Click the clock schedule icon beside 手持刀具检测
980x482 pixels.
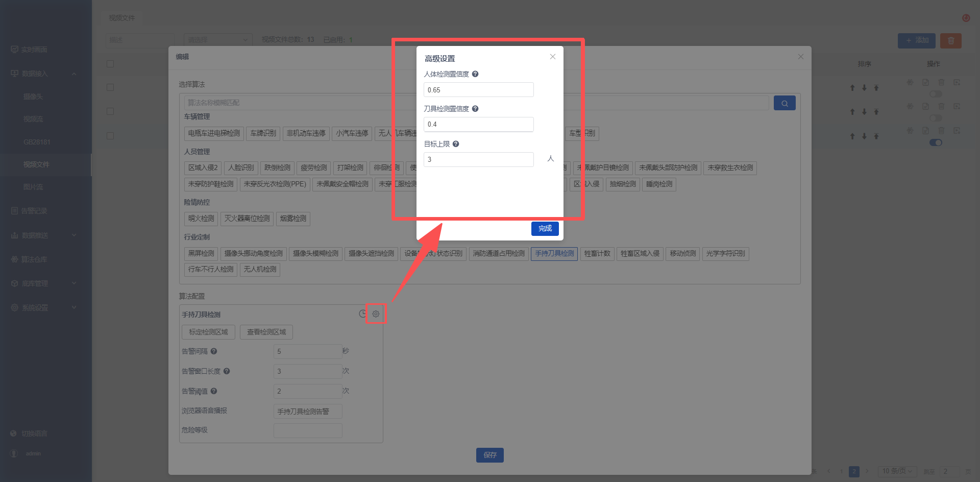pos(362,314)
